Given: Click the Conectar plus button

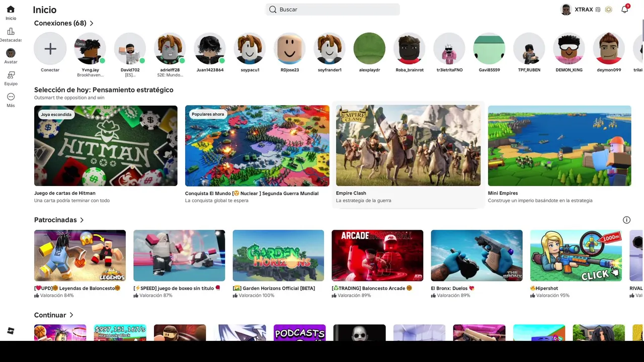Looking at the screenshot, I should tap(50, 49).
